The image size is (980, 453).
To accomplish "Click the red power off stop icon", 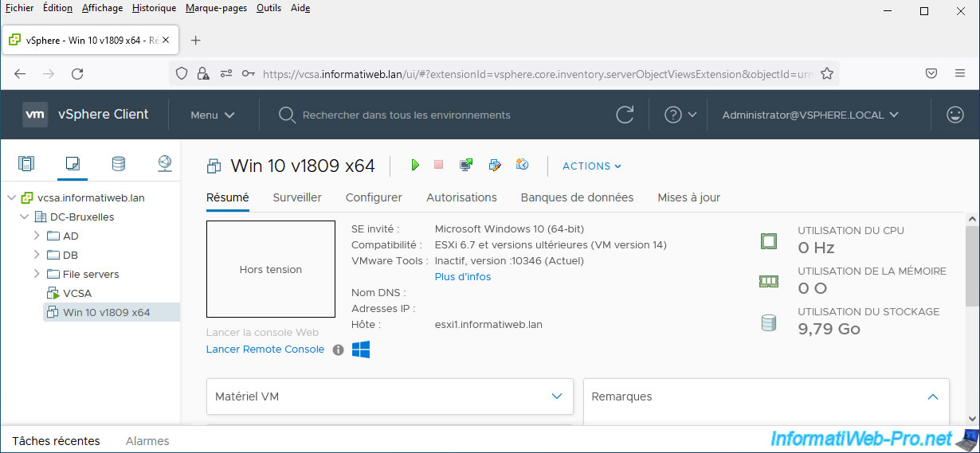I will click(x=438, y=165).
